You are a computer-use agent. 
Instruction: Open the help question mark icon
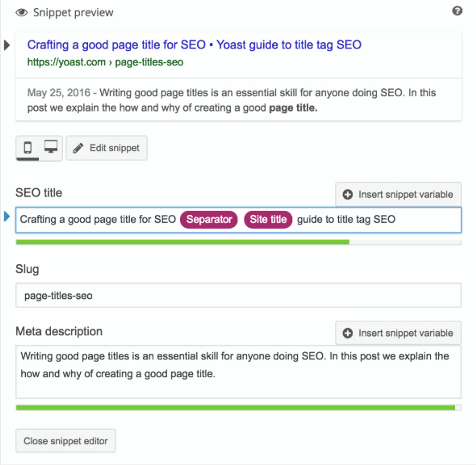[x=457, y=10]
